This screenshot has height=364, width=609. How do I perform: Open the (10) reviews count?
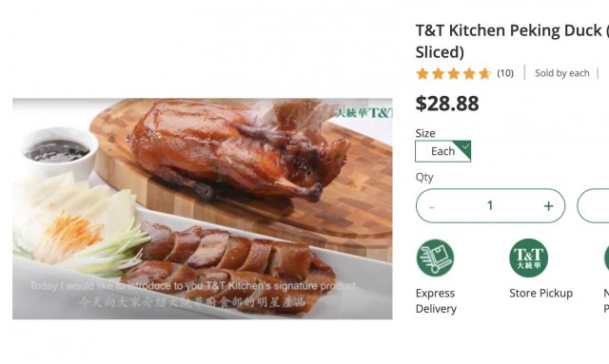pyautogui.click(x=505, y=73)
